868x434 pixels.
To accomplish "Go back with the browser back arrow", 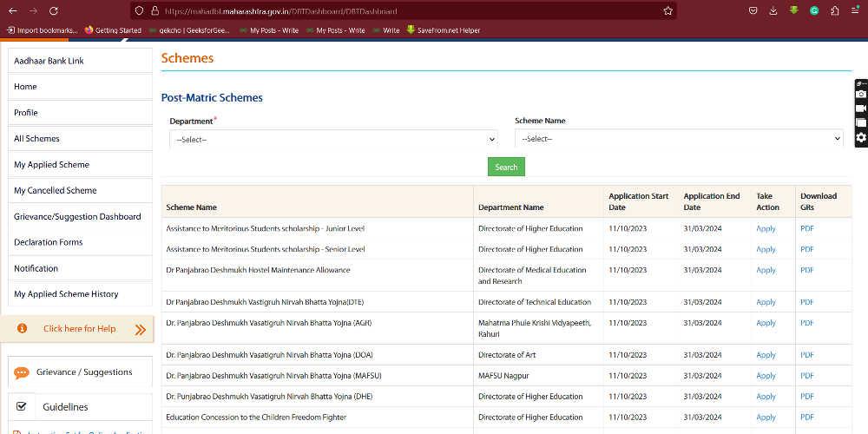I will (x=13, y=10).
